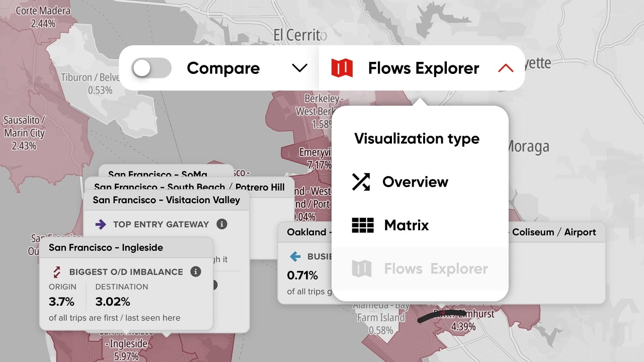Image resolution: width=644 pixels, height=362 pixels.
Task: Open info icon next to Top Entry Gateway
Action: [221, 224]
